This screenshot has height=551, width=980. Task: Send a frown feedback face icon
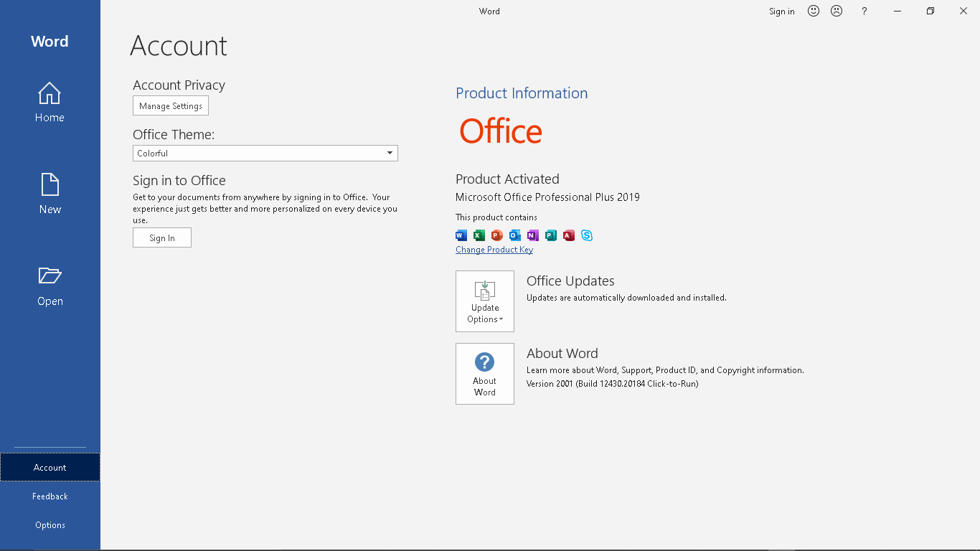836,11
